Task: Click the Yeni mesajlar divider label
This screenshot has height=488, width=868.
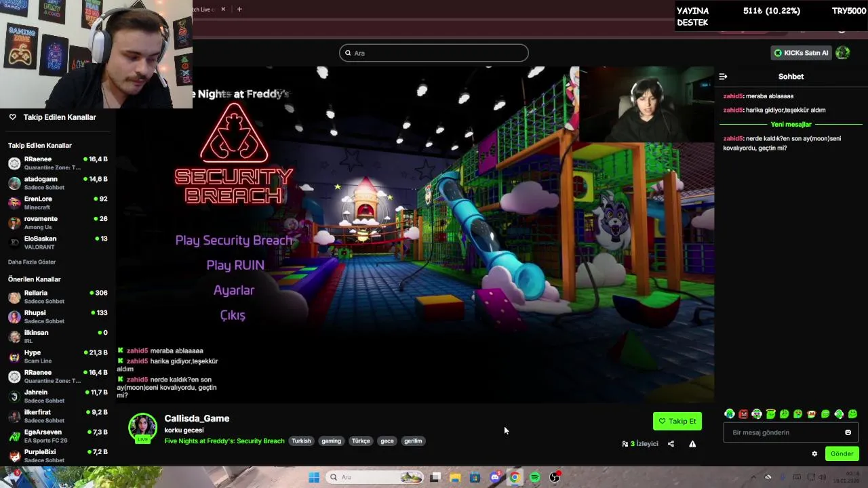Action: point(791,125)
